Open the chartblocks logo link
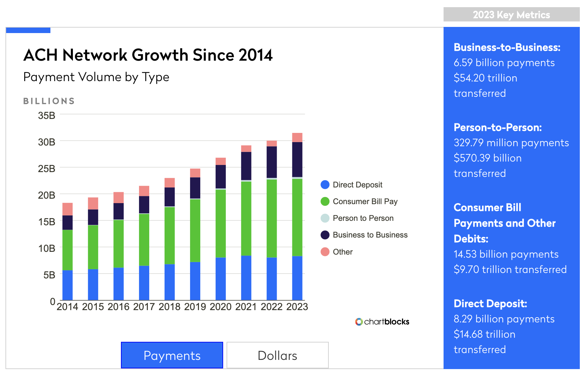 click(x=359, y=322)
